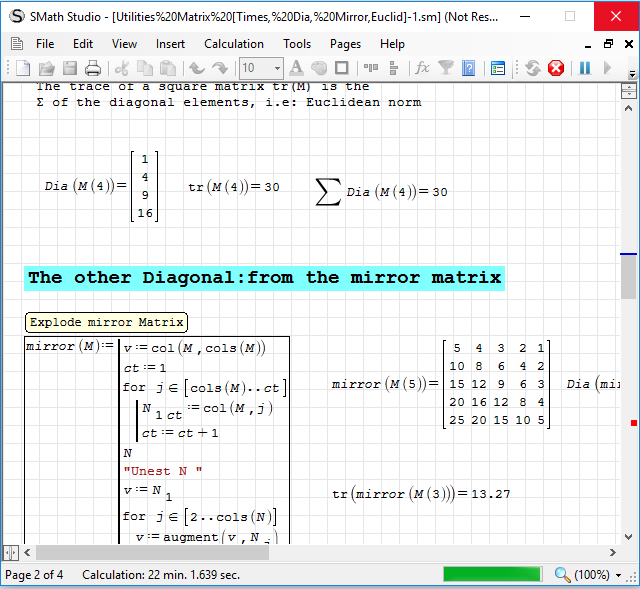Click the Undo arrow in the toolbar

click(x=197, y=68)
